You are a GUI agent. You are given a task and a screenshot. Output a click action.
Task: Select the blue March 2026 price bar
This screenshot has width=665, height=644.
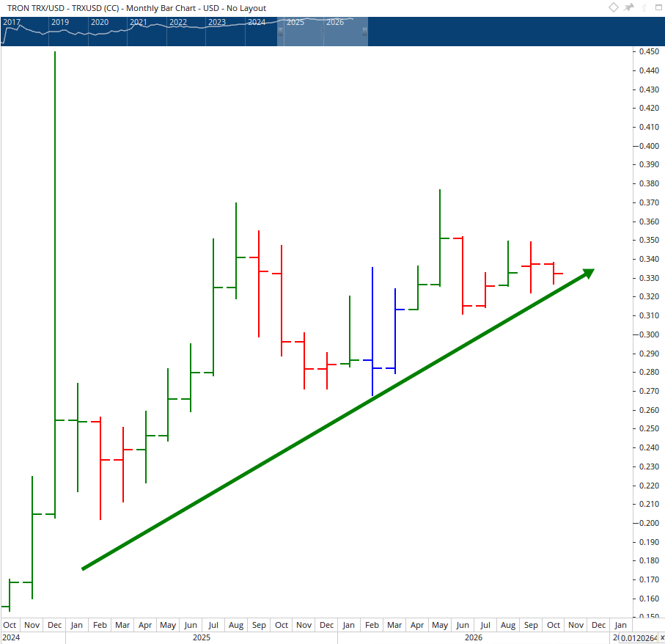click(395, 331)
